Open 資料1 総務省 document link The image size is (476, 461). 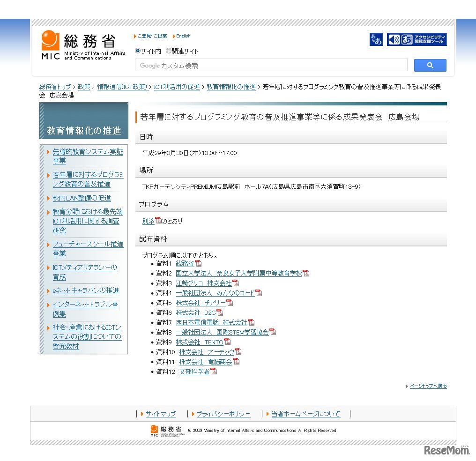(x=185, y=263)
